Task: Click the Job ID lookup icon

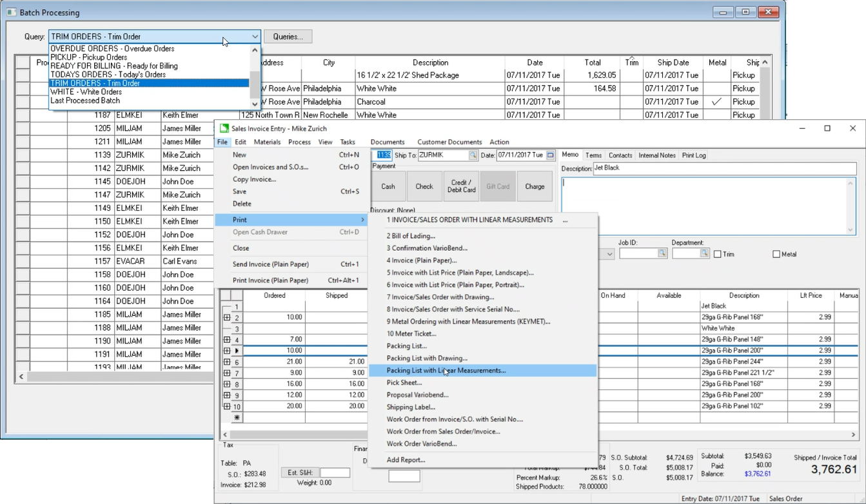Action: pyautogui.click(x=662, y=254)
